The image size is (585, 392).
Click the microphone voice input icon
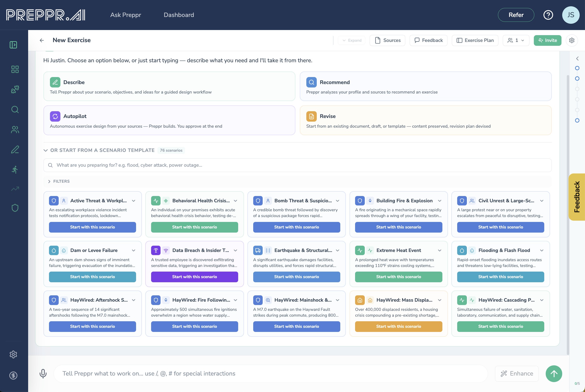coord(43,374)
